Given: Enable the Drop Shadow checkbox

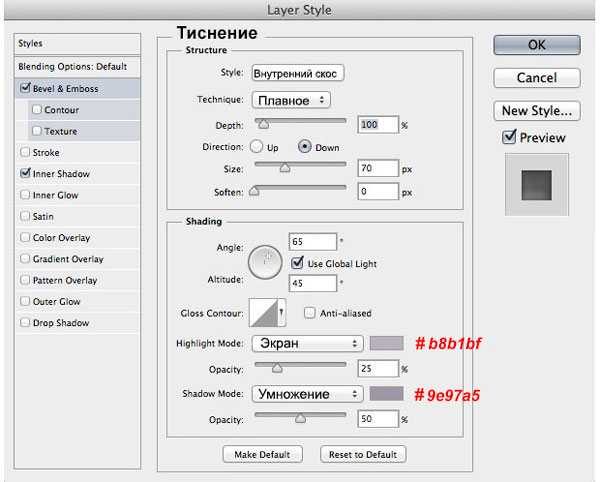Looking at the screenshot, I should pyautogui.click(x=25, y=322).
